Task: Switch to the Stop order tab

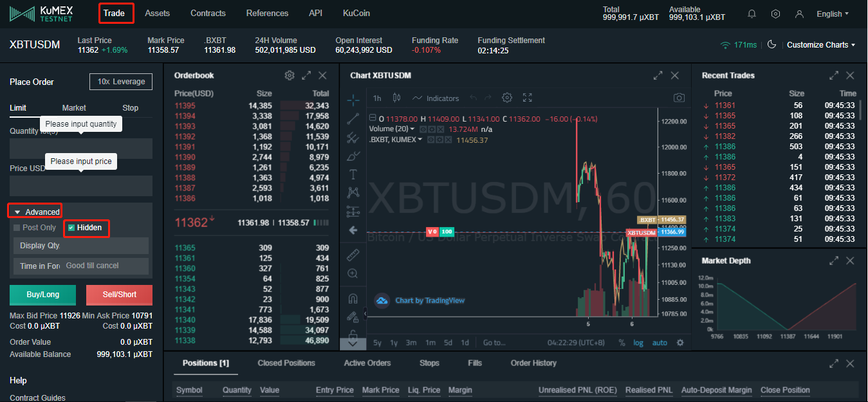Action: tap(131, 108)
